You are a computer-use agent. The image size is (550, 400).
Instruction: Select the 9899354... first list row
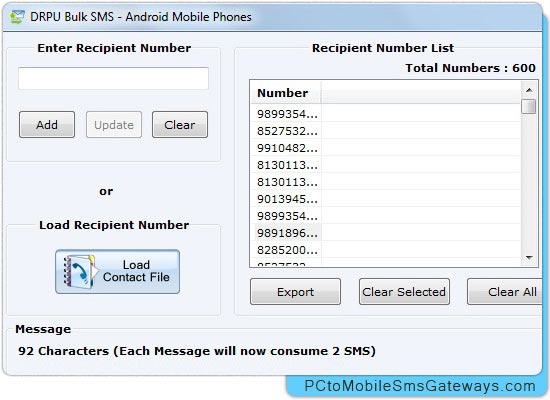point(386,114)
